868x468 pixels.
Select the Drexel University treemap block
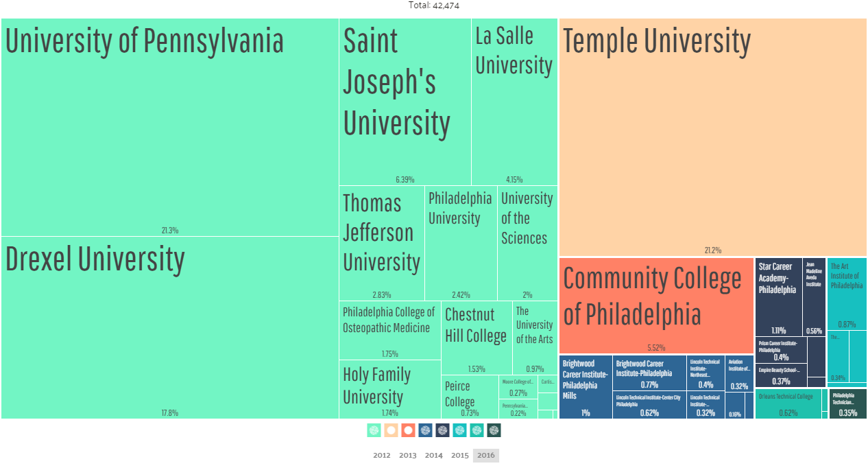tap(170, 327)
